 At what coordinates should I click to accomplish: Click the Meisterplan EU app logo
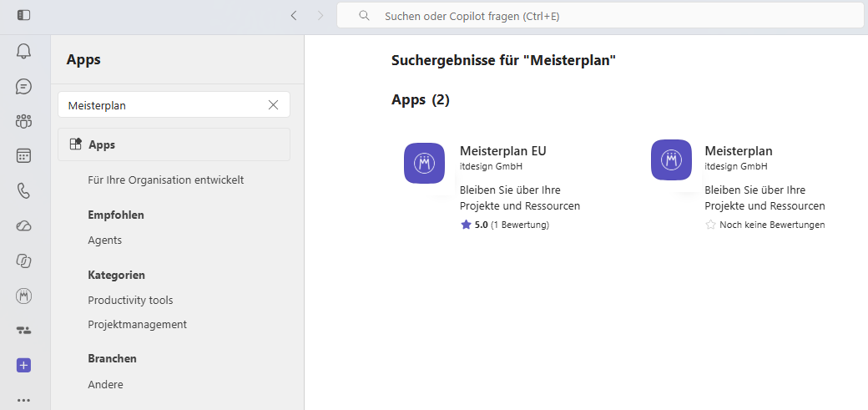click(x=425, y=163)
